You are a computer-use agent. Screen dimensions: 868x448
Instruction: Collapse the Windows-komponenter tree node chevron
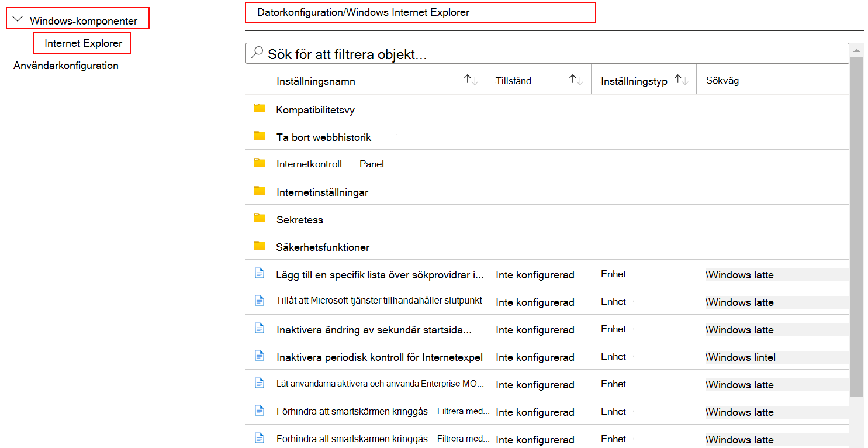(17, 19)
